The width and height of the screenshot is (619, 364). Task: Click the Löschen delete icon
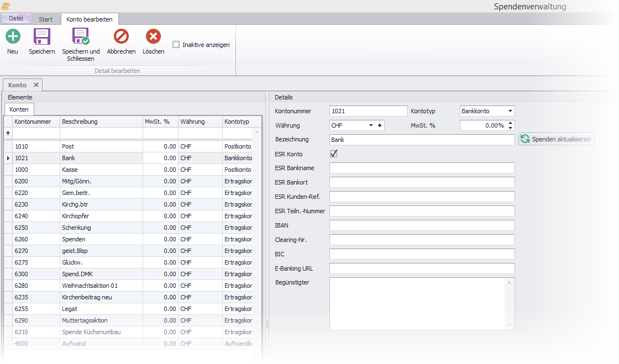point(153,37)
